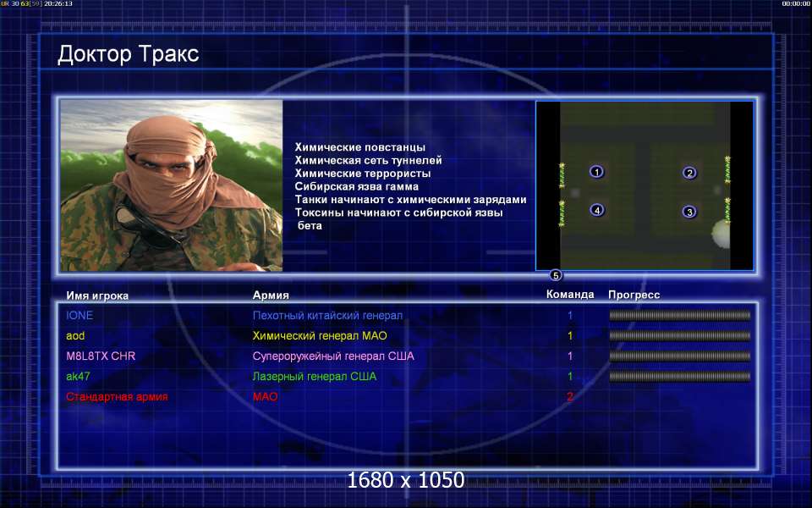Click start position marker 1 on minimap
Image resolution: width=812 pixels, height=508 pixels.
596,172
